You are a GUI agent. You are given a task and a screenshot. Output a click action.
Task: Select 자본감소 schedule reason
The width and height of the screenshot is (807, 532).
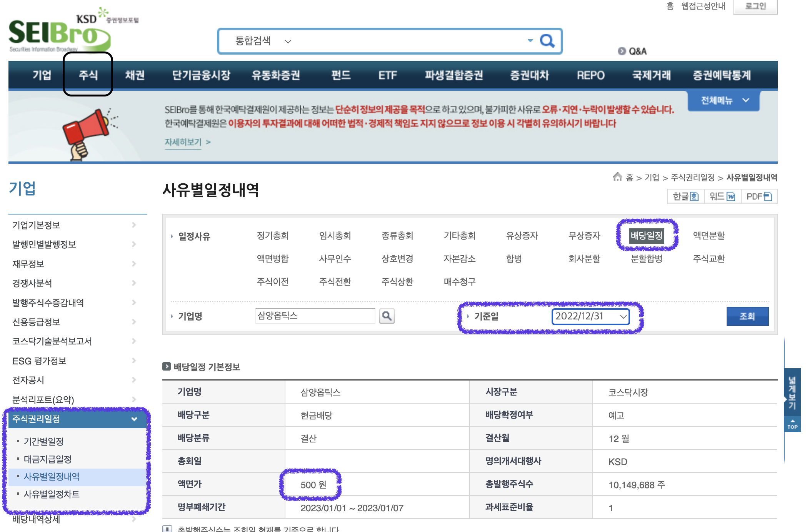click(460, 258)
